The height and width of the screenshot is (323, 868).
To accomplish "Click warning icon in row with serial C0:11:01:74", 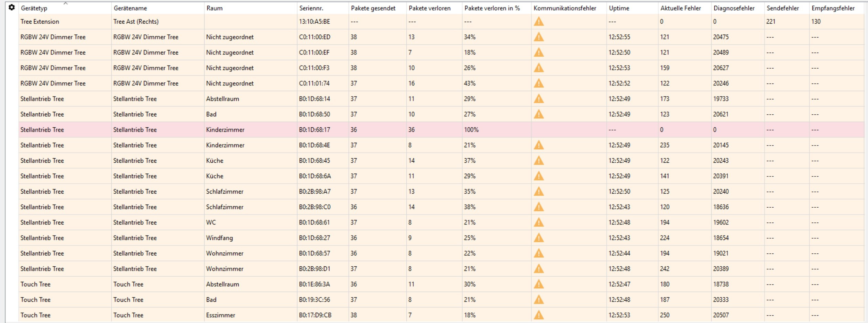I will click(x=539, y=83).
